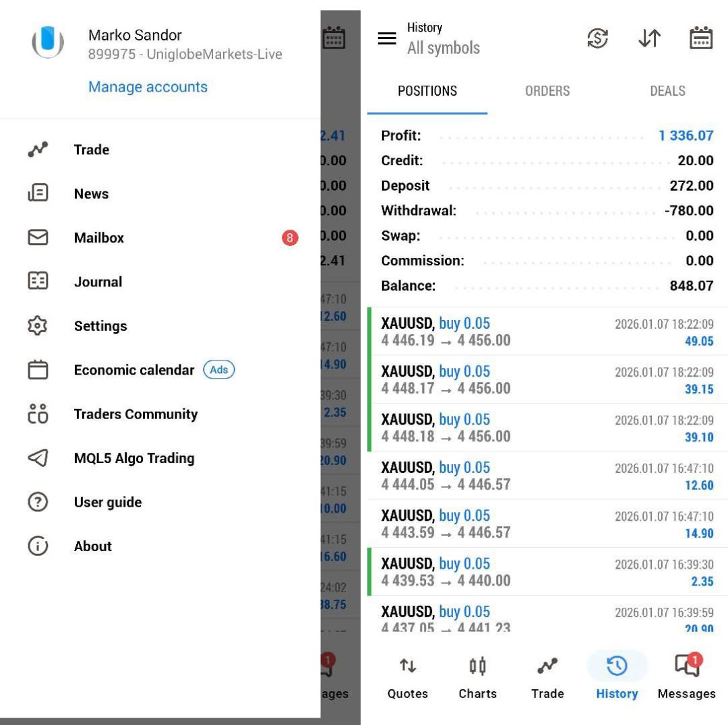The width and height of the screenshot is (728, 725).
Task: Tap the sort arrows icon
Action: coord(649,38)
